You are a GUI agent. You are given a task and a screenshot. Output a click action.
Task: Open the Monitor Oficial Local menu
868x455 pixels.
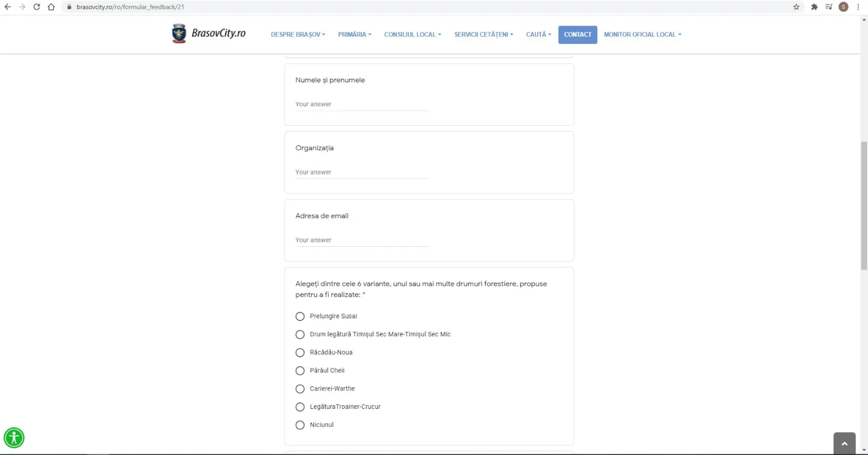pos(642,35)
